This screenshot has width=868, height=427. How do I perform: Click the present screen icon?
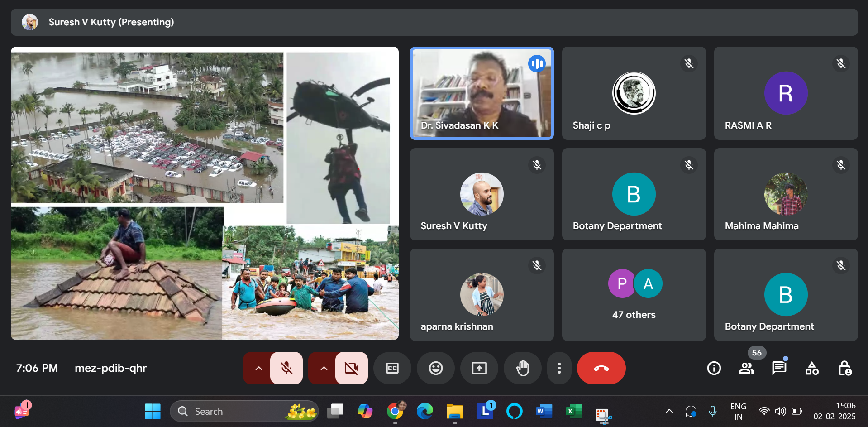(x=479, y=368)
